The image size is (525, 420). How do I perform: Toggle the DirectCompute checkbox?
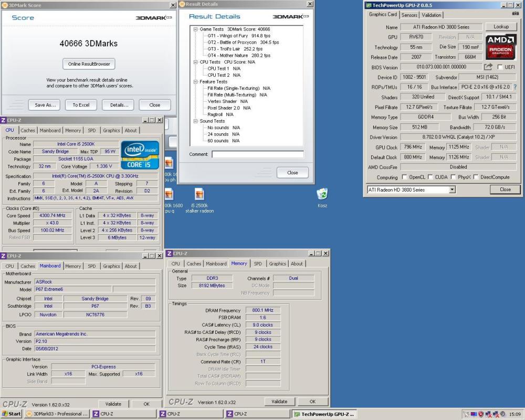click(x=476, y=177)
